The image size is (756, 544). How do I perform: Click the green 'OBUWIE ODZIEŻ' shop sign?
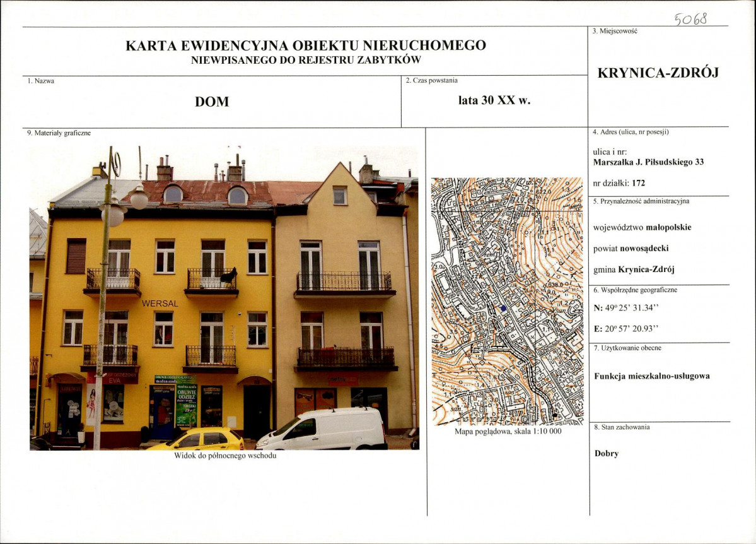pos(186,405)
